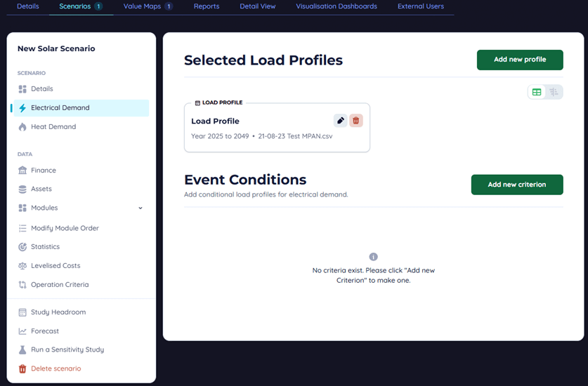
Task: Open Modify Module Order page
Action: 81,228
